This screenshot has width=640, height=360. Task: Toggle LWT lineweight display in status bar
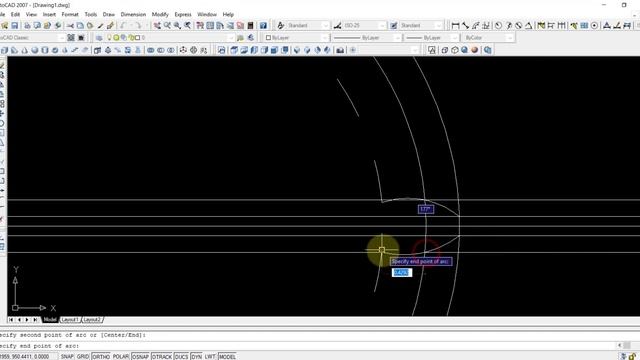pyautogui.click(x=210, y=356)
